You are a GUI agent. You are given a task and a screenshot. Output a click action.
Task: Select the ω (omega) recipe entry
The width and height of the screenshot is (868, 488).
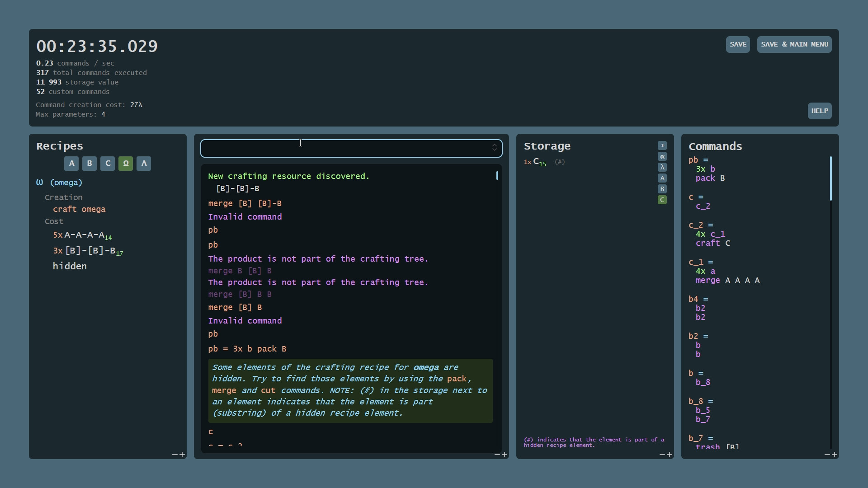59,183
